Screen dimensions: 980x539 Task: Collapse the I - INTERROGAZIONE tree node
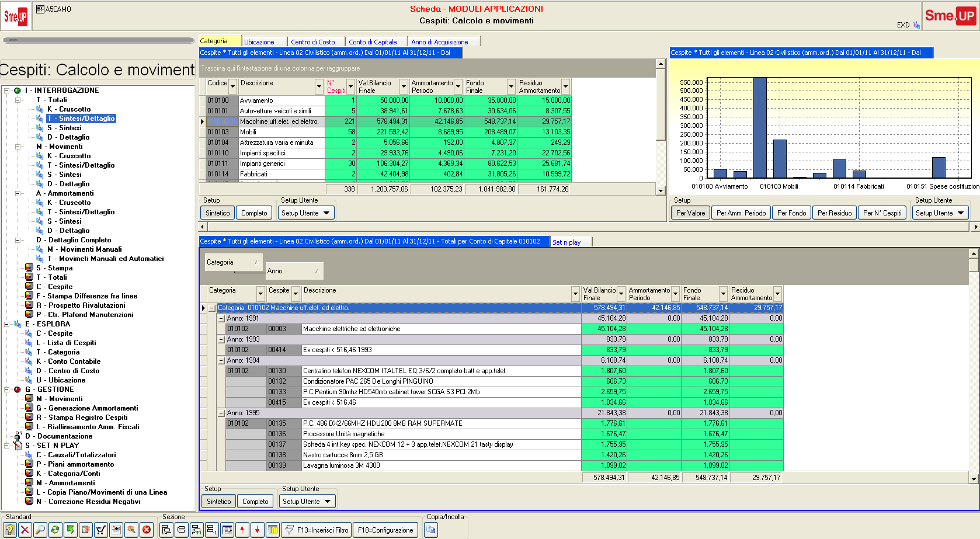point(6,91)
